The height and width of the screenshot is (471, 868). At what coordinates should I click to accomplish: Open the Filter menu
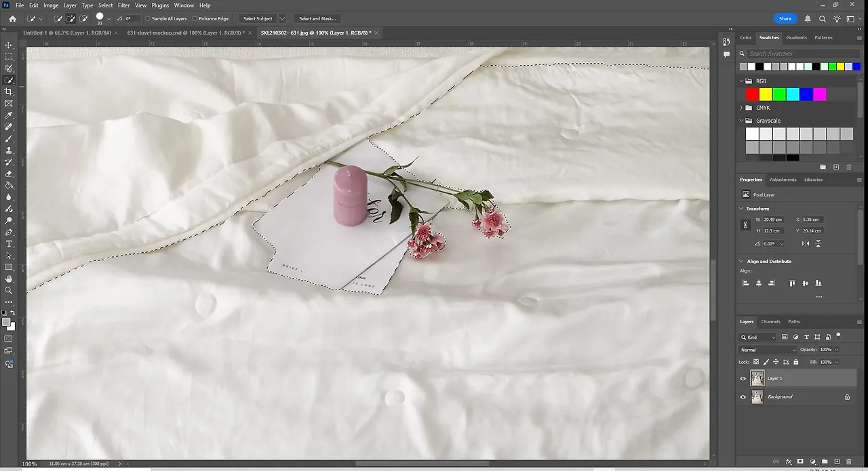(123, 5)
